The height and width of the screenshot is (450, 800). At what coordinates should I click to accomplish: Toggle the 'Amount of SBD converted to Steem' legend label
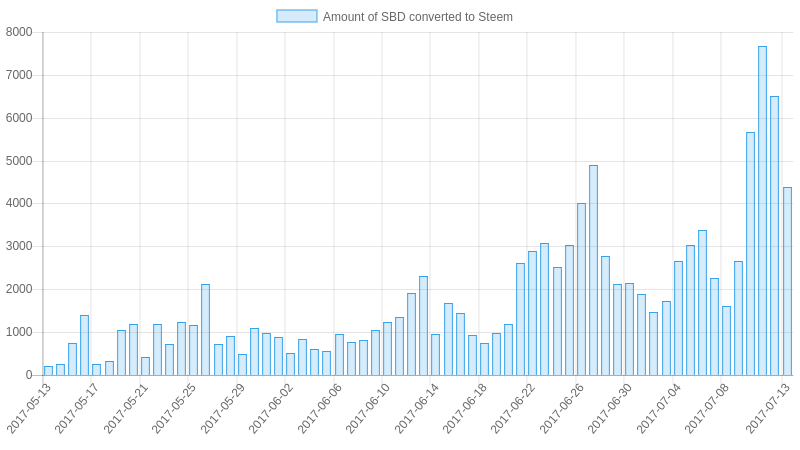coord(417,17)
